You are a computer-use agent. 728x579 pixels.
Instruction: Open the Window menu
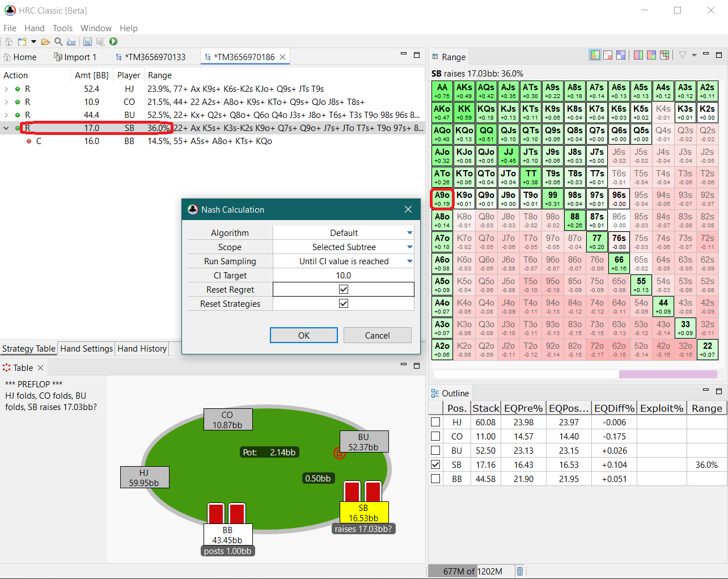click(96, 28)
